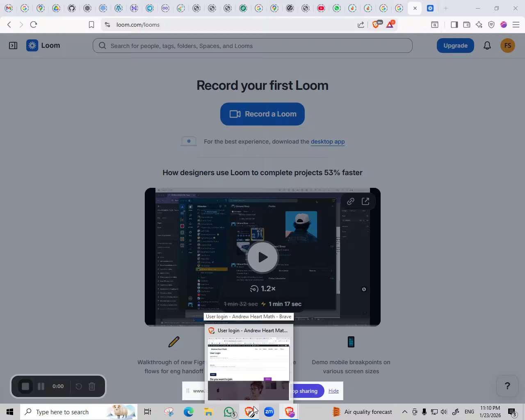Bookmark this page icon
Viewport: 525px width, 420px height.
click(91, 25)
